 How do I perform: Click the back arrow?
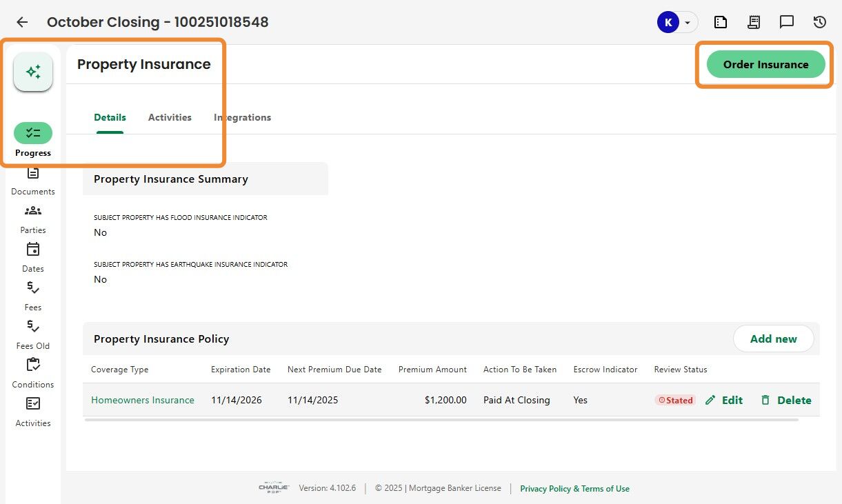click(x=22, y=22)
